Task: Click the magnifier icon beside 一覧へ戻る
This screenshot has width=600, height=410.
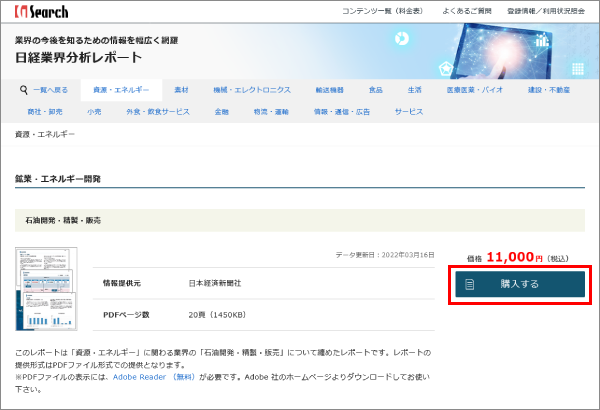Action: (24, 90)
